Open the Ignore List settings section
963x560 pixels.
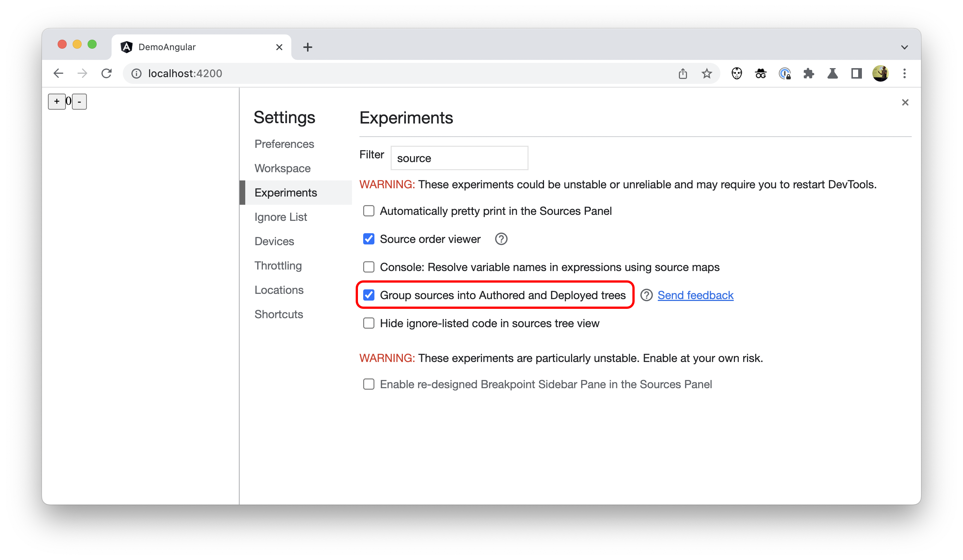[x=280, y=217]
